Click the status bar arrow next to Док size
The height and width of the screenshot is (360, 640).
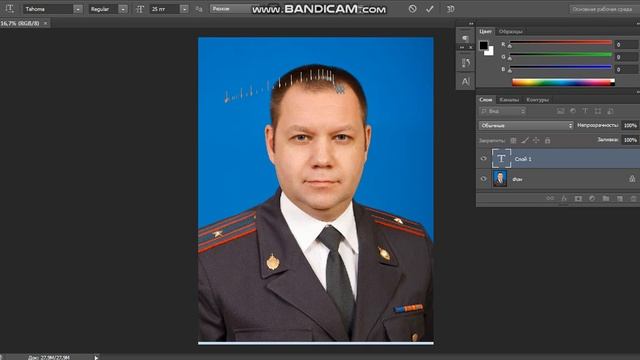(96, 358)
